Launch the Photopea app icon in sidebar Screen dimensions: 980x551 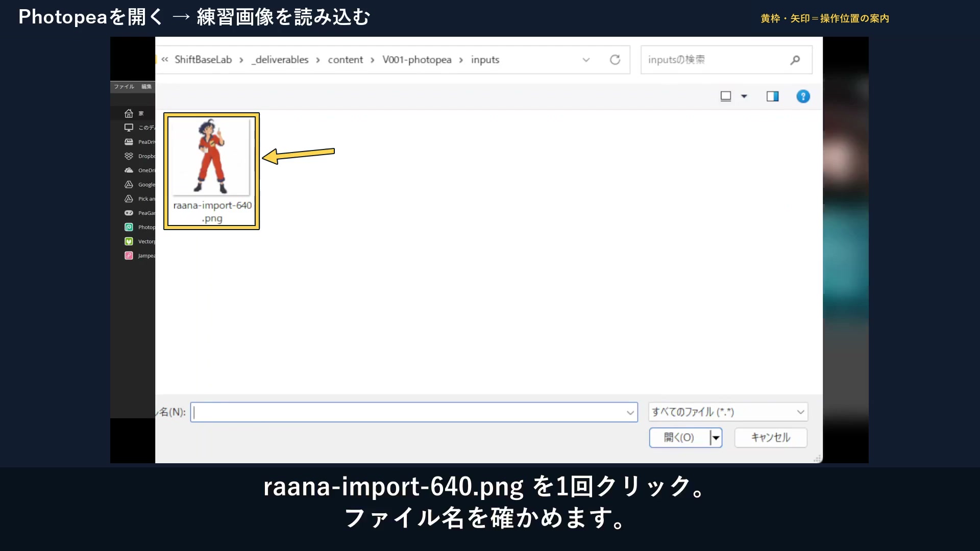(x=129, y=227)
